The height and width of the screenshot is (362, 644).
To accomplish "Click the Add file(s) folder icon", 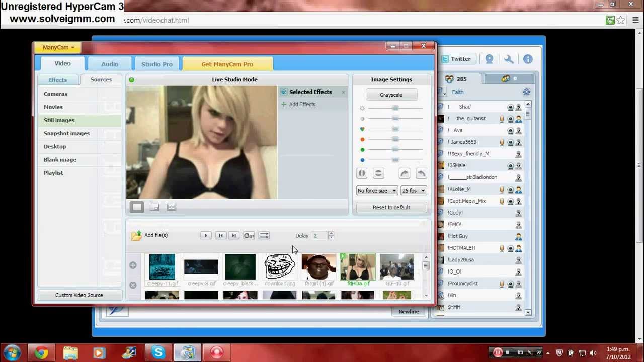I will coord(136,235).
